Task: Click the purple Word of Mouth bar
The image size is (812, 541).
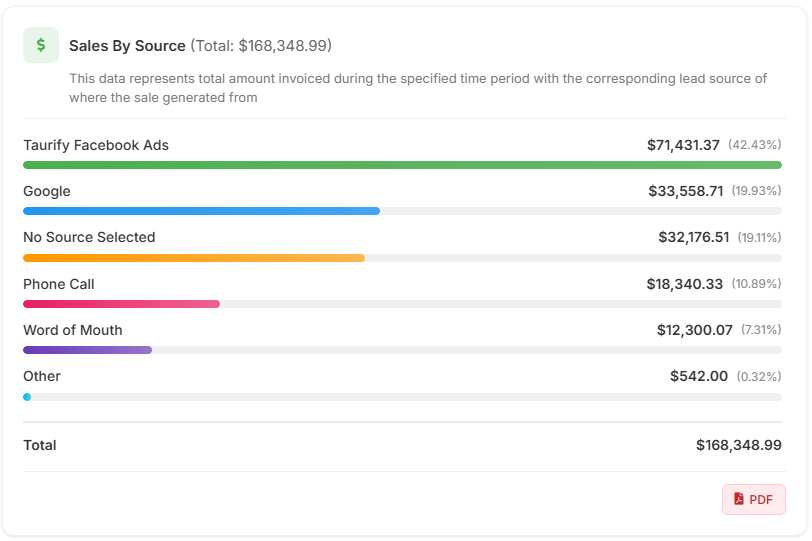Action: tap(87, 350)
